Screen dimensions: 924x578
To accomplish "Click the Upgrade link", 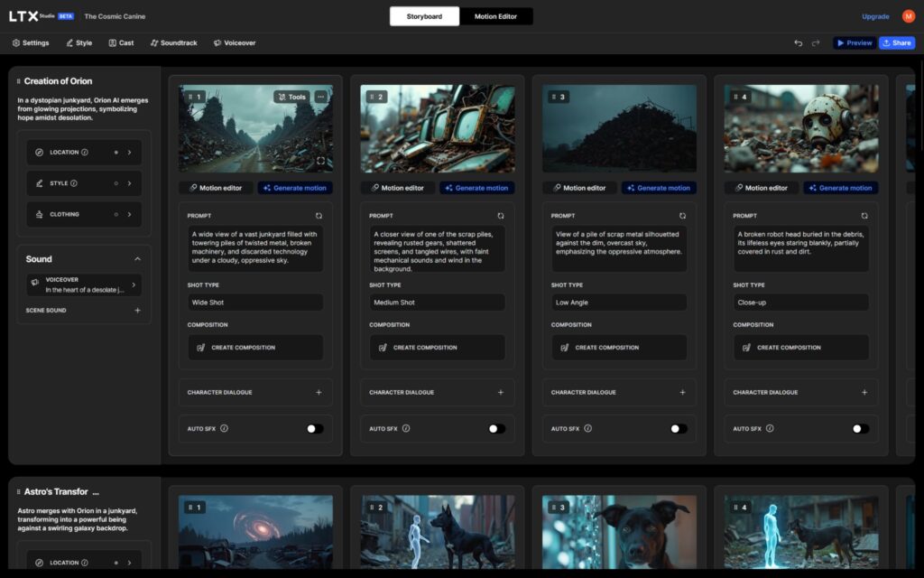I will (875, 16).
